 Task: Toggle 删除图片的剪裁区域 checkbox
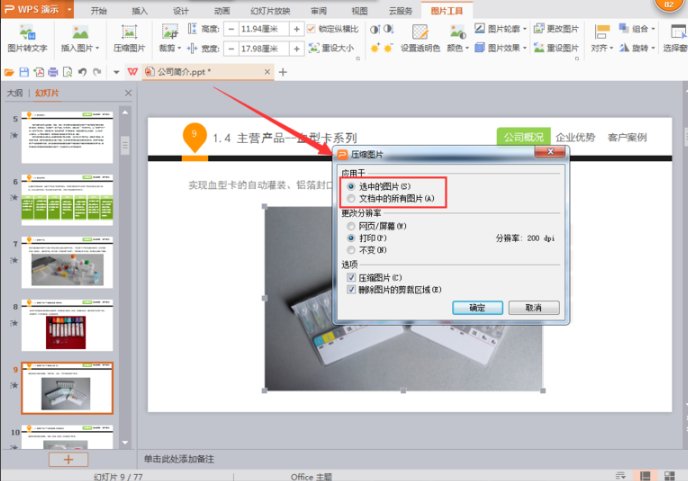click(x=351, y=289)
